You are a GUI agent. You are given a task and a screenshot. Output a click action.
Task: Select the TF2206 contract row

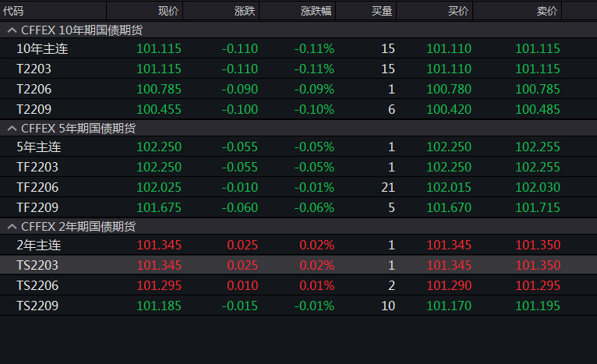[37, 187]
